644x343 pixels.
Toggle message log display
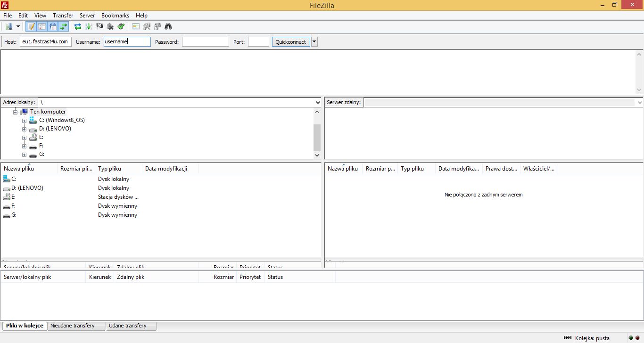pos(31,26)
